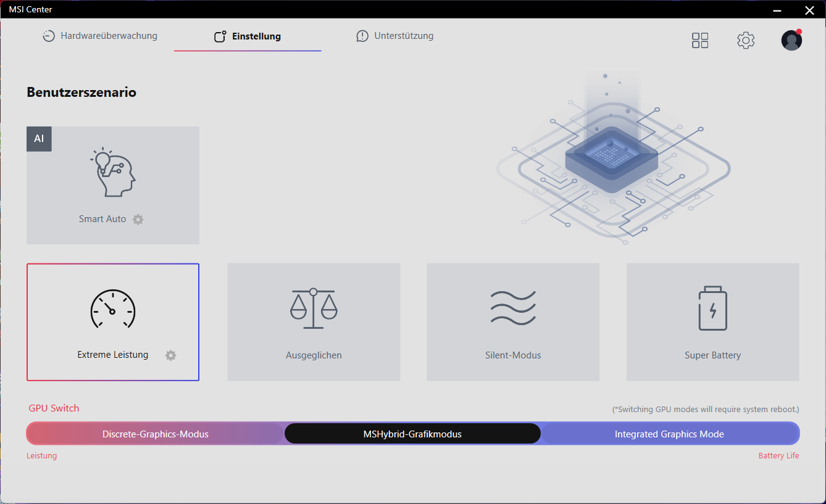826x504 pixels.
Task: Select the Einstellung tab
Action: click(x=248, y=36)
